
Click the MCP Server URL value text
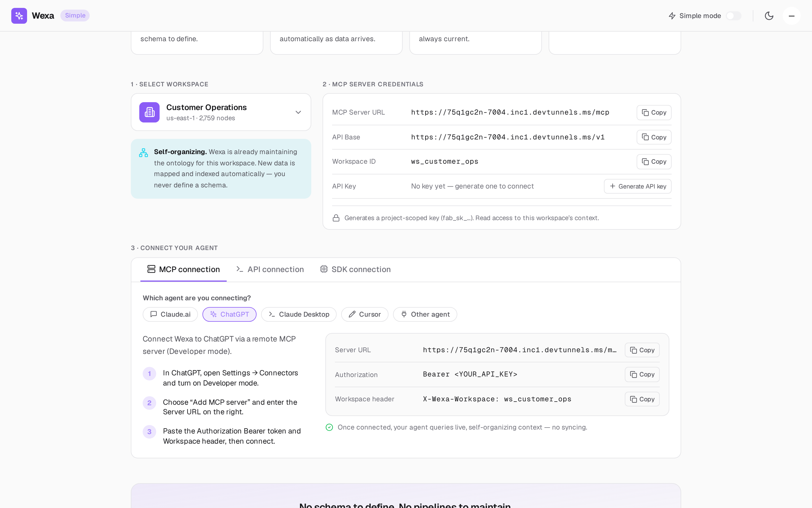click(510, 113)
